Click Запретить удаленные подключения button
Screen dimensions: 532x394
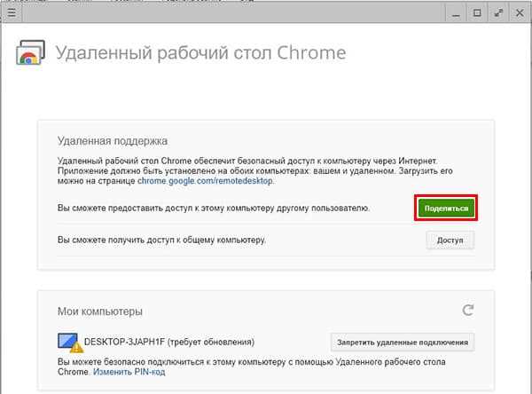(403, 343)
